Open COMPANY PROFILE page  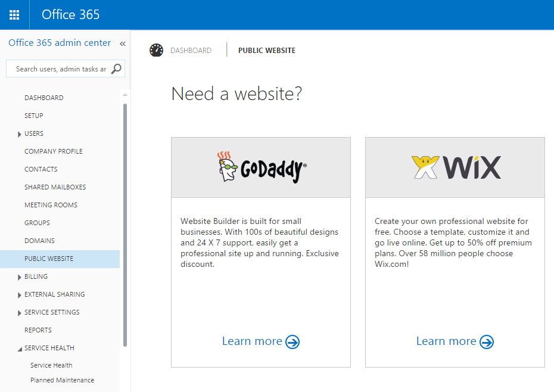click(x=54, y=151)
